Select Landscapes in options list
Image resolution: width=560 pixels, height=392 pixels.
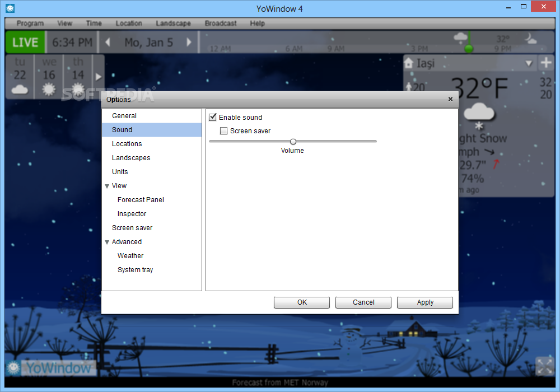pos(152,157)
